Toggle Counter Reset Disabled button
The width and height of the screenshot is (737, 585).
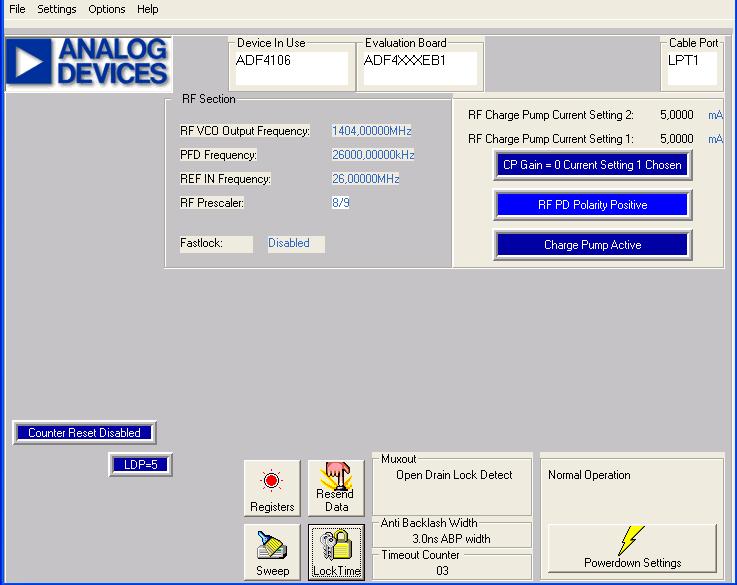coord(84,432)
